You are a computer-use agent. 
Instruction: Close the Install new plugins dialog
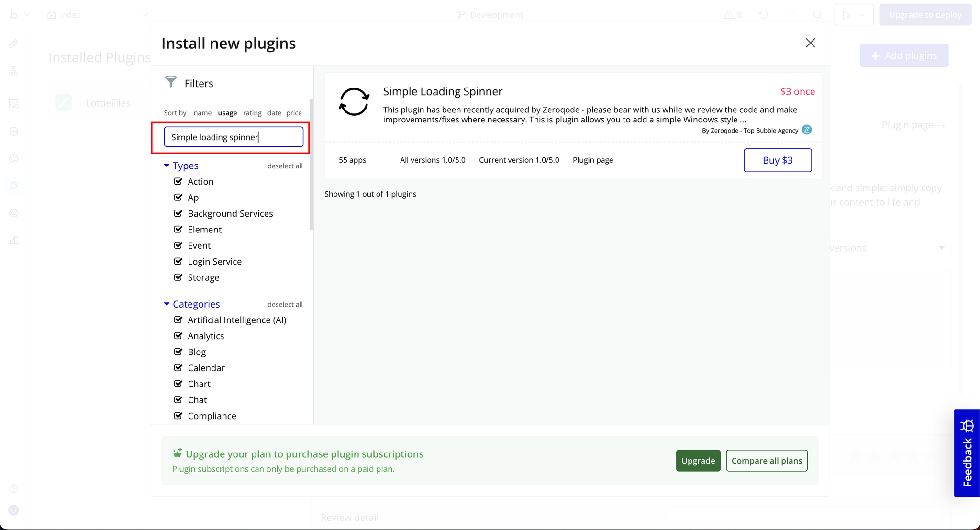810,43
